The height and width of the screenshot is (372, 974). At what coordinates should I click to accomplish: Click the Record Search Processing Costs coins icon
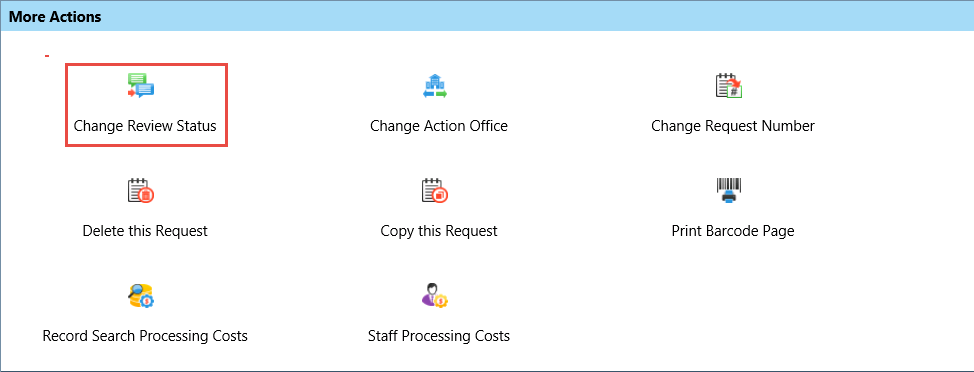[x=141, y=296]
